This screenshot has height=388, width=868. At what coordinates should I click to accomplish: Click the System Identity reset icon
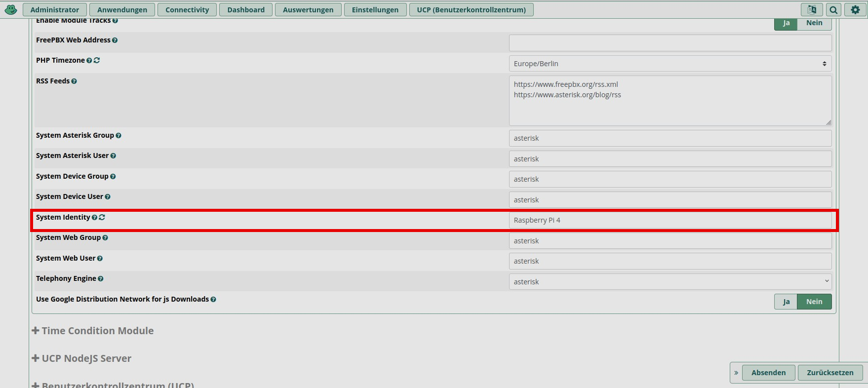click(x=102, y=217)
